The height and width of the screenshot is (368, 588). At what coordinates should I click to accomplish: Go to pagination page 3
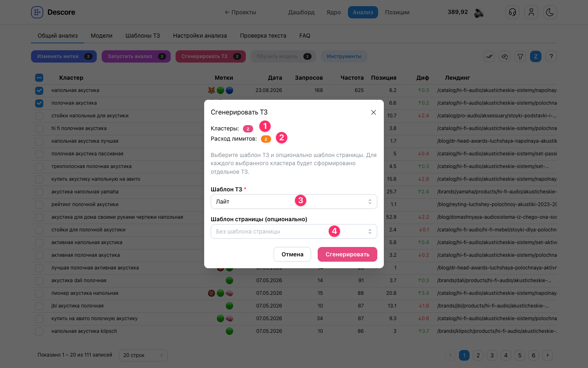[492, 355]
